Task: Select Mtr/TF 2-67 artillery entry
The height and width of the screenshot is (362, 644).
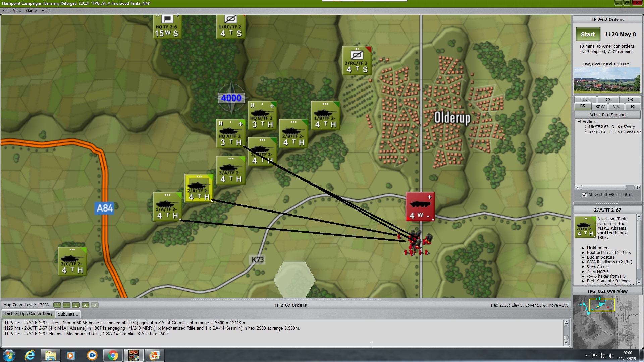Action: click(611, 127)
